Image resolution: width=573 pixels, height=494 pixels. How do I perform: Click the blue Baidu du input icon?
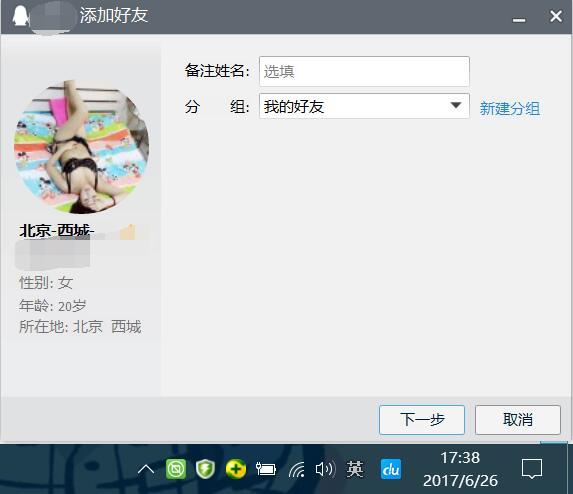tap(391, 469)
